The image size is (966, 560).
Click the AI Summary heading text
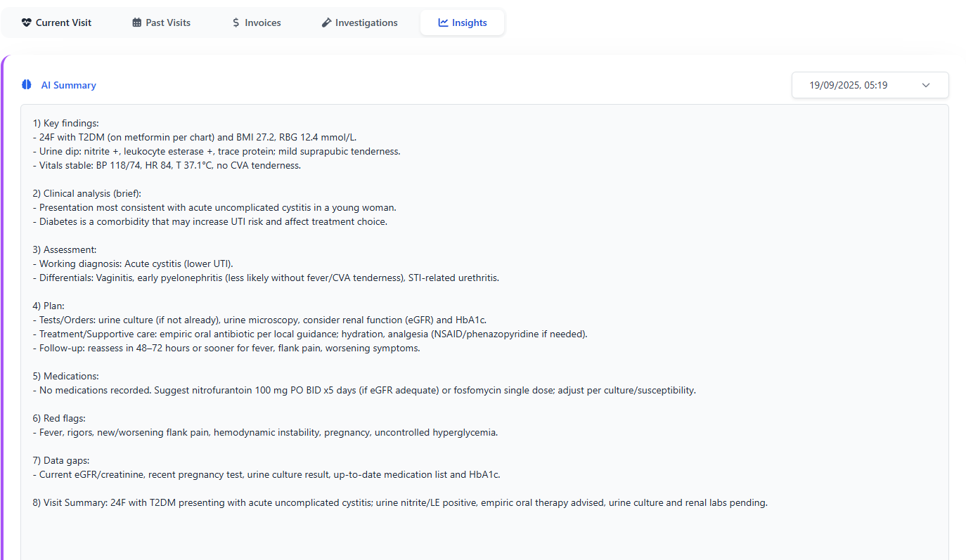coord(68,85)
